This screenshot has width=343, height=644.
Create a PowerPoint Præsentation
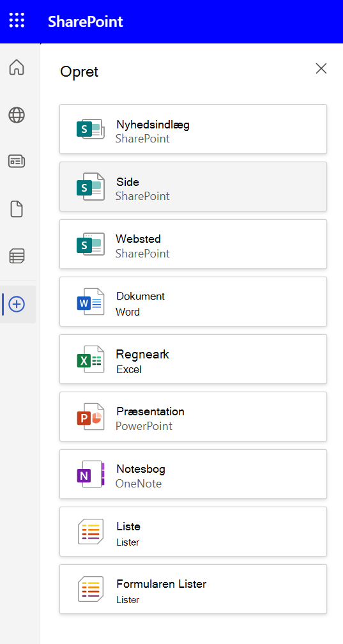pyautogui.click(x=193, y=417)
